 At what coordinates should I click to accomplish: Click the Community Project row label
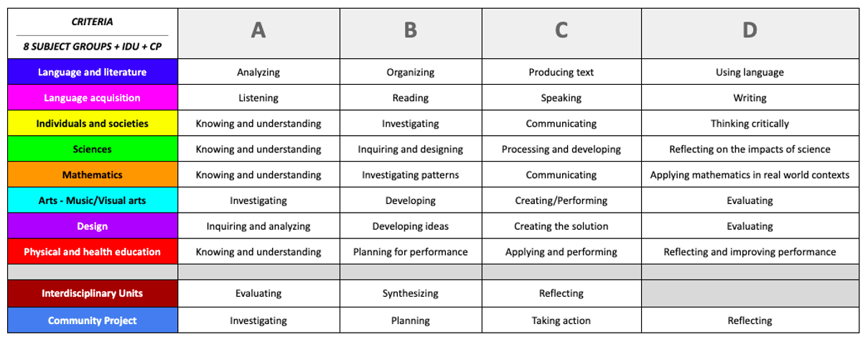(x=92, y=320)
